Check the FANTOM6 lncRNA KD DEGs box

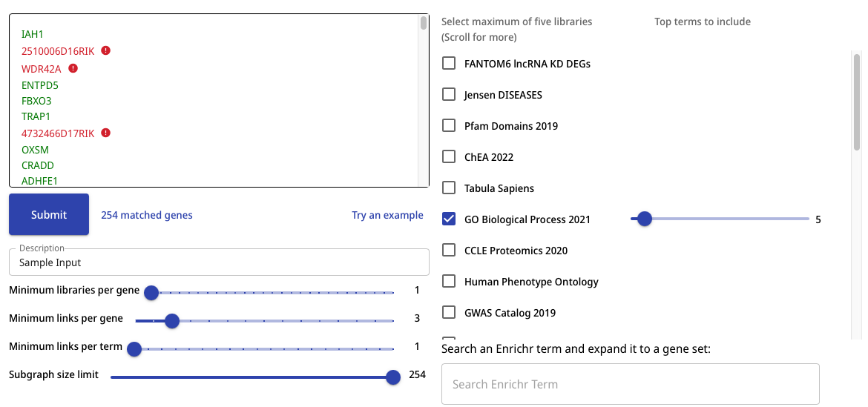(449, 64)
